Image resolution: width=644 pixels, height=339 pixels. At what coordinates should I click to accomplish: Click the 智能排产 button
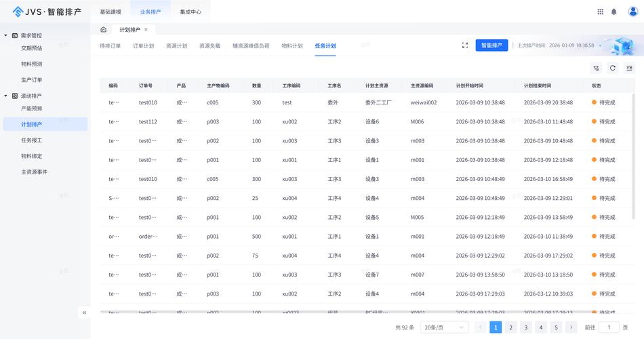pos(491,45)
